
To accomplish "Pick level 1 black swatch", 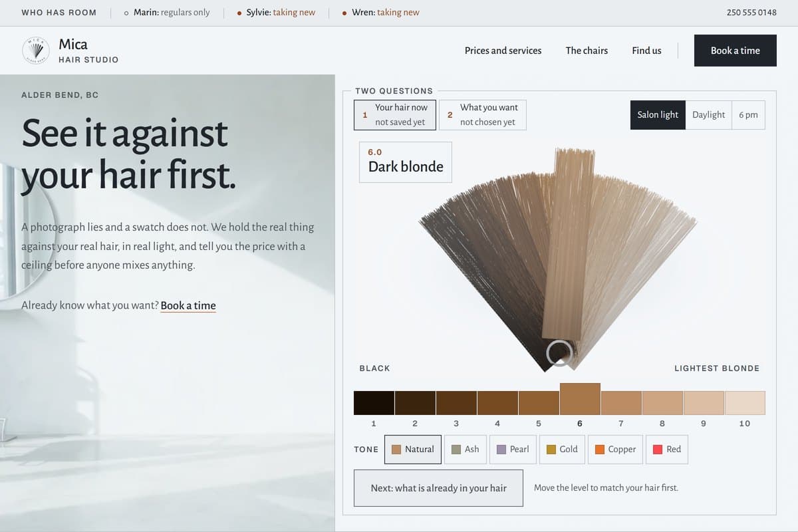I will 374,403.
